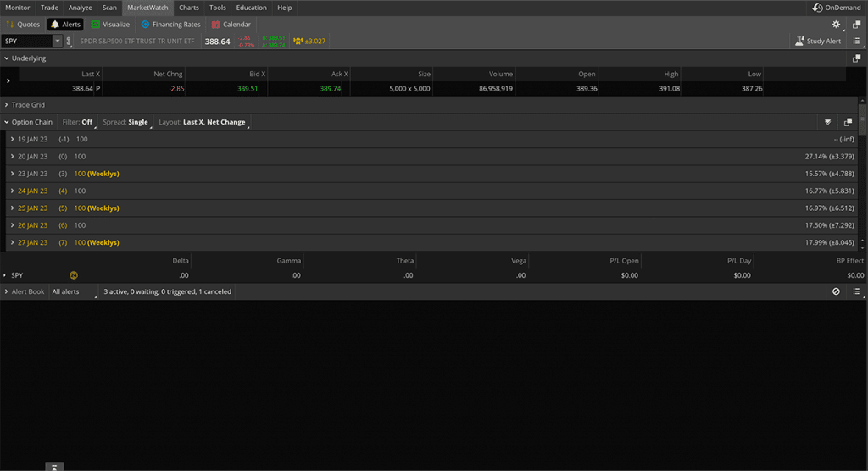Open the Charts tab
Image resolution: width=868 pixels, height=471 pixels.
click(189, 8)
